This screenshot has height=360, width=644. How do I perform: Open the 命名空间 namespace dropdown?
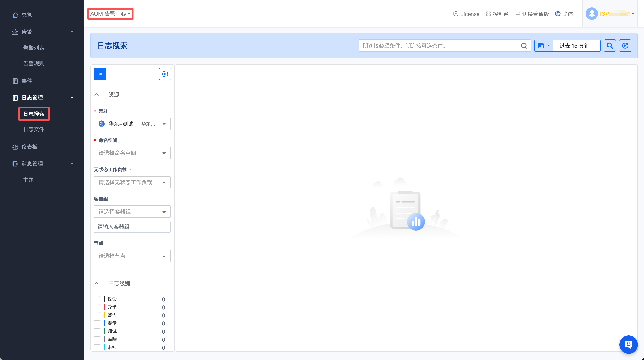pos(132,153)
